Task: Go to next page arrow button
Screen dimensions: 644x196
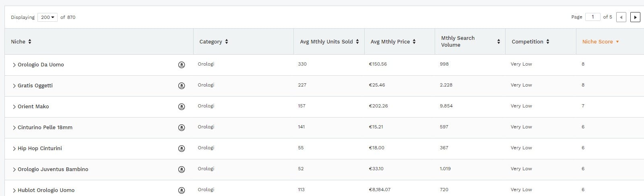Action: click(635, 17)
